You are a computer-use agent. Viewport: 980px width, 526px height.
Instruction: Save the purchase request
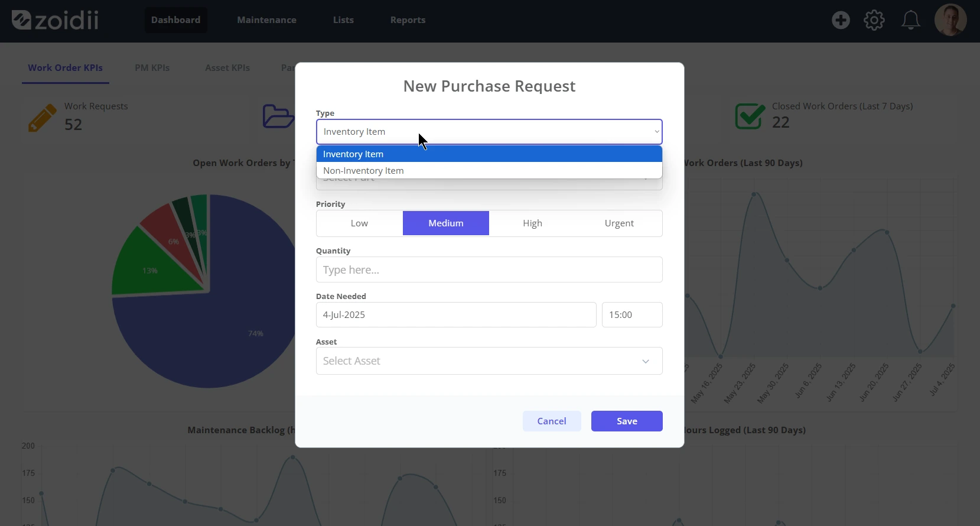pyautogui.click(x=627, y=421)
